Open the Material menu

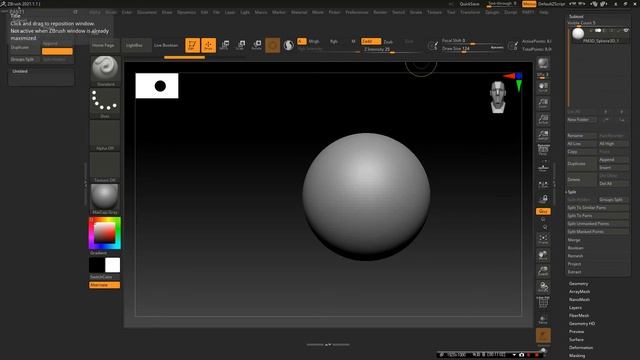(299, 12)
